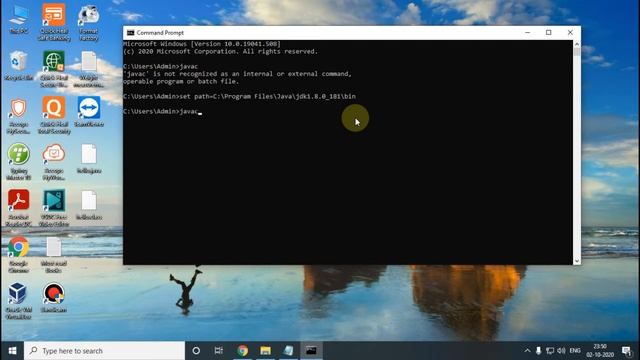Switch to Chrome via its taskbar icon
Image resolution: width=640 pixels, height=360 pixels.
coord(242,351)
